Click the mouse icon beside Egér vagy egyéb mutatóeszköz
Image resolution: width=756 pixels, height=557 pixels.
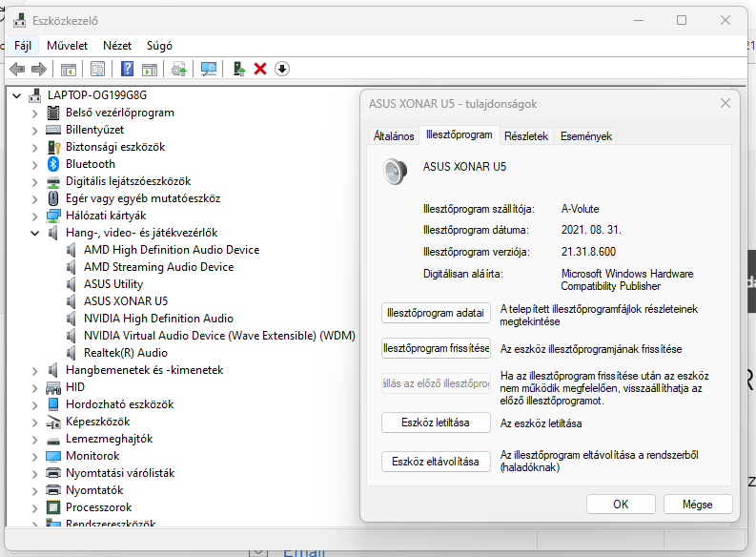(x=53, y=198)
